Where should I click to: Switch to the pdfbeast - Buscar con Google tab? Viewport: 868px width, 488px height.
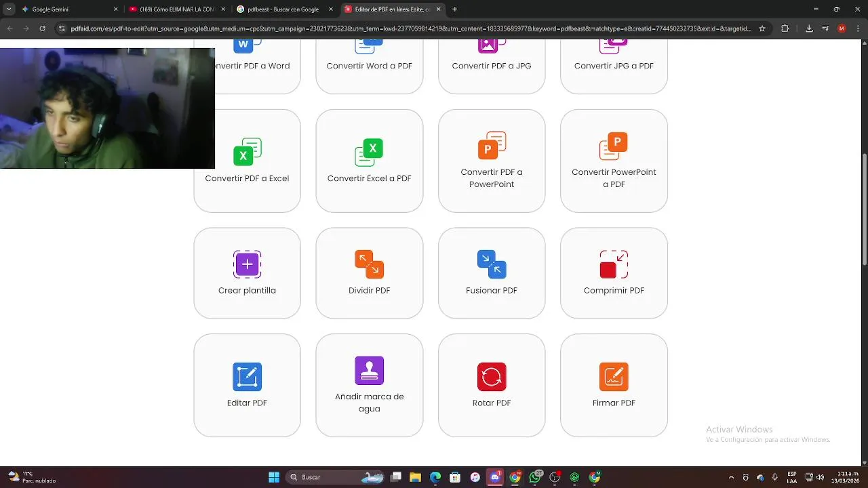point(285,9)
